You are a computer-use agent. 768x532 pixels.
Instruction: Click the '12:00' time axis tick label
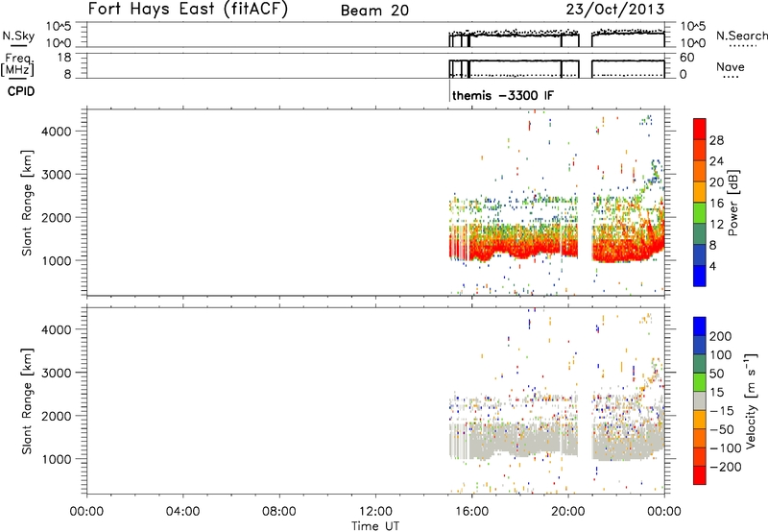click(375, 512)
